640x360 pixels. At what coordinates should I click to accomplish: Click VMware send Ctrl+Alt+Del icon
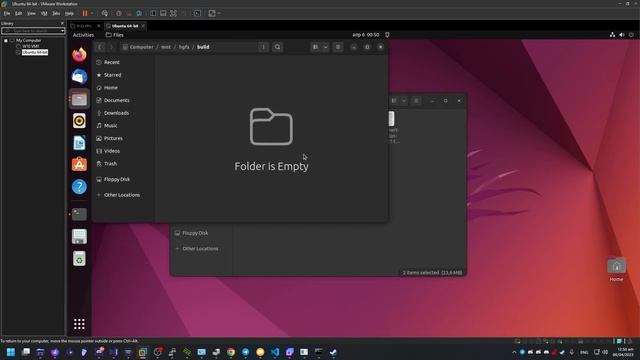tap(105, 13)
